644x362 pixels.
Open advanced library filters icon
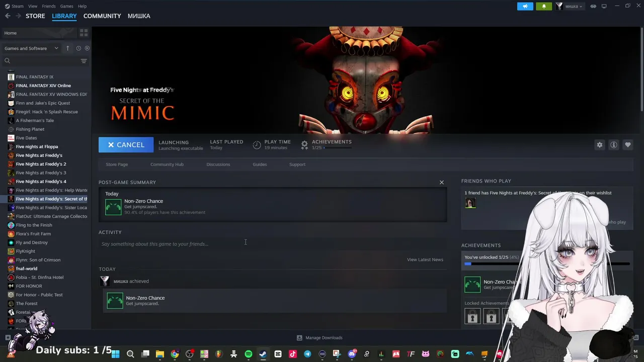[84, 61]
